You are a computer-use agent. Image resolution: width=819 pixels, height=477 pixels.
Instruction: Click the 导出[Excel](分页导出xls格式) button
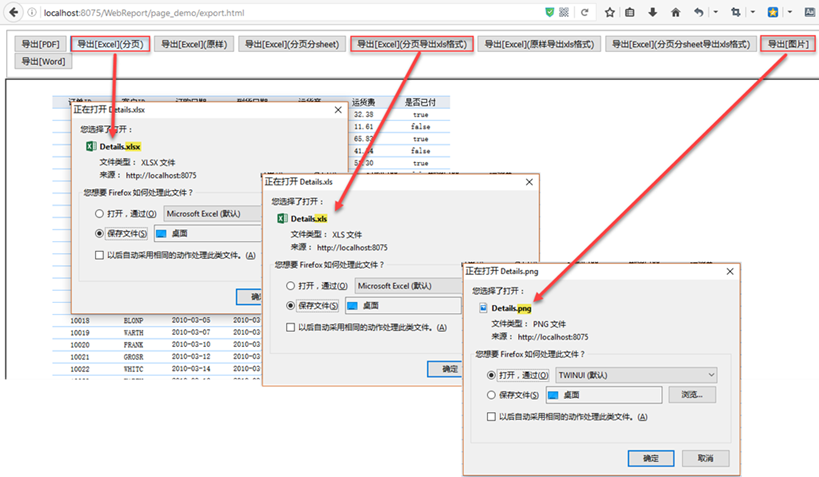tap(412, 44)
